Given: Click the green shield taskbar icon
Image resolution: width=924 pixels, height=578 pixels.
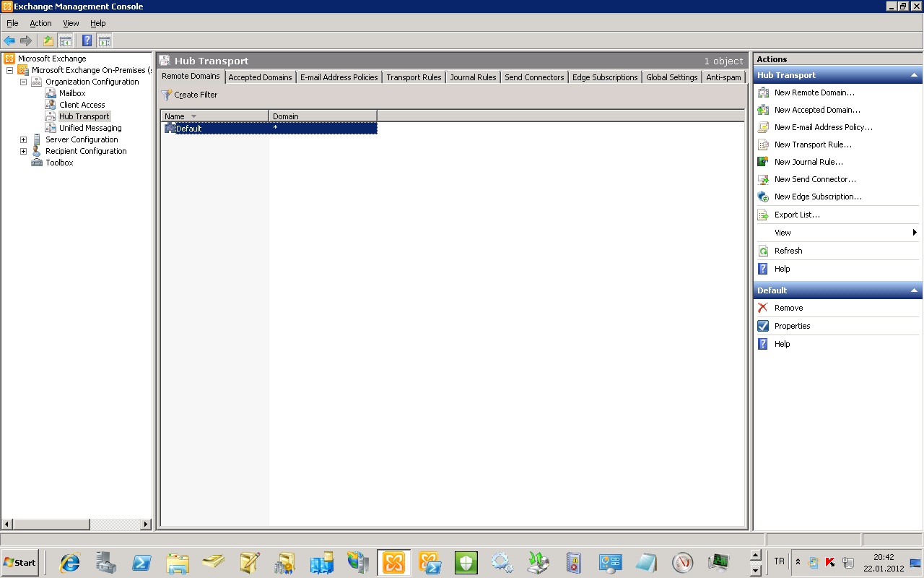Looking at the screenshot, I should tap(466, 562).
